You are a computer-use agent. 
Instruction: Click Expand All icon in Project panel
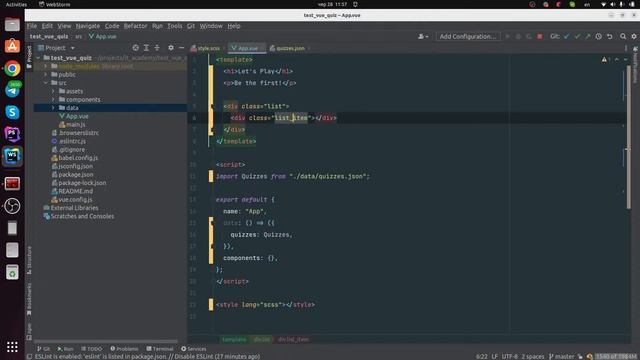pyautogui.click(x=146, y=48)
